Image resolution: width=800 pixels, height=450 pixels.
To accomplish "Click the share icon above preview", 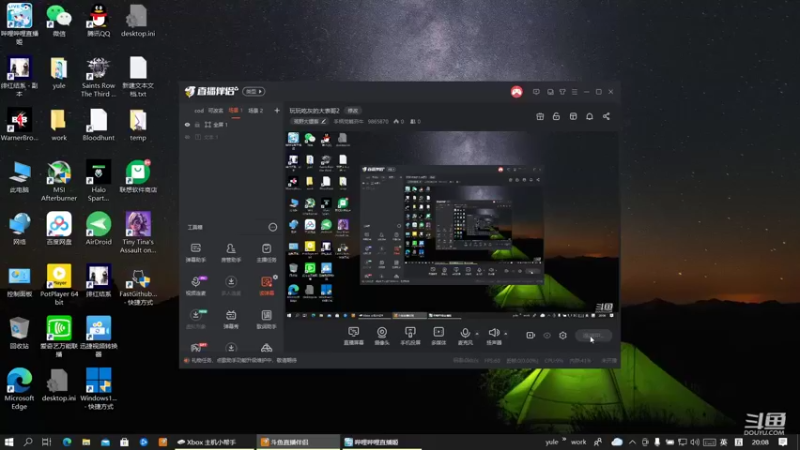I will [x=606, y=116].
